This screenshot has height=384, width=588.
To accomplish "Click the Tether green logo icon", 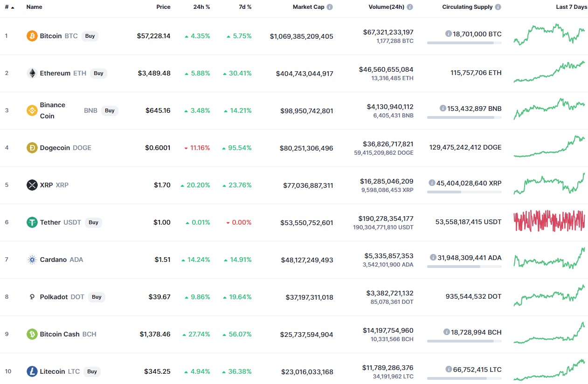I will tap(32, 222).
